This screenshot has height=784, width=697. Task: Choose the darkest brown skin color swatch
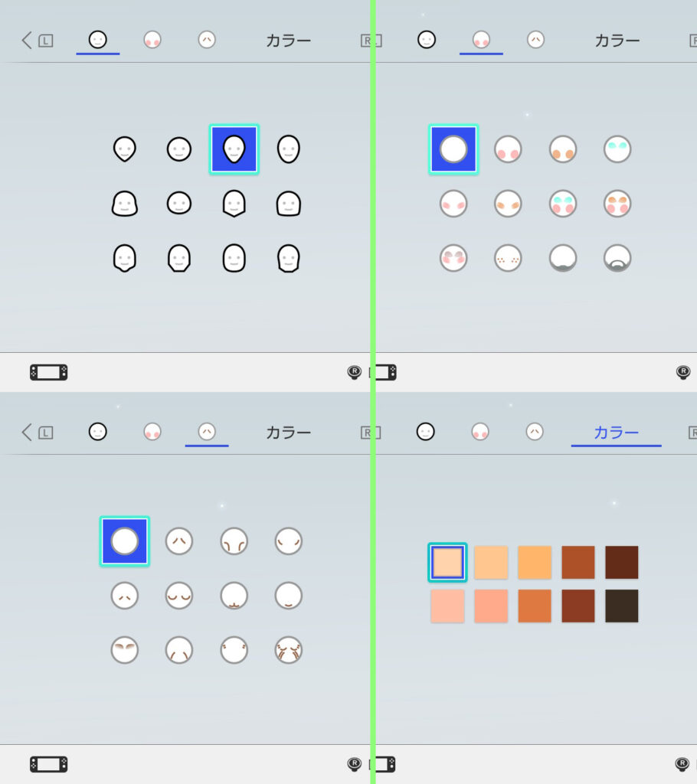(x=621, y=606)
